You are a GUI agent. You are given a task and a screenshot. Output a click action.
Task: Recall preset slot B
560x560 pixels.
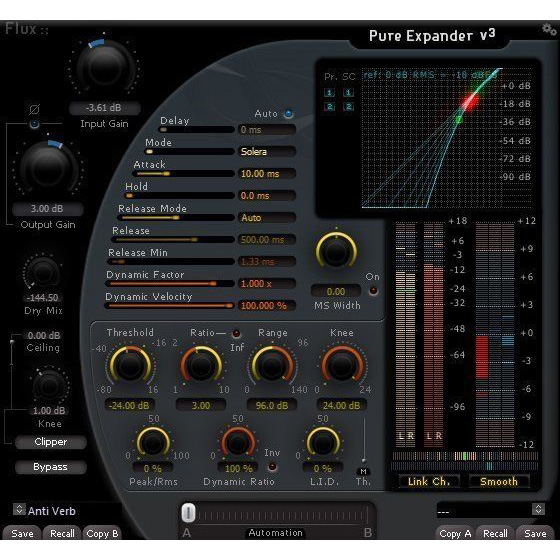495,534
